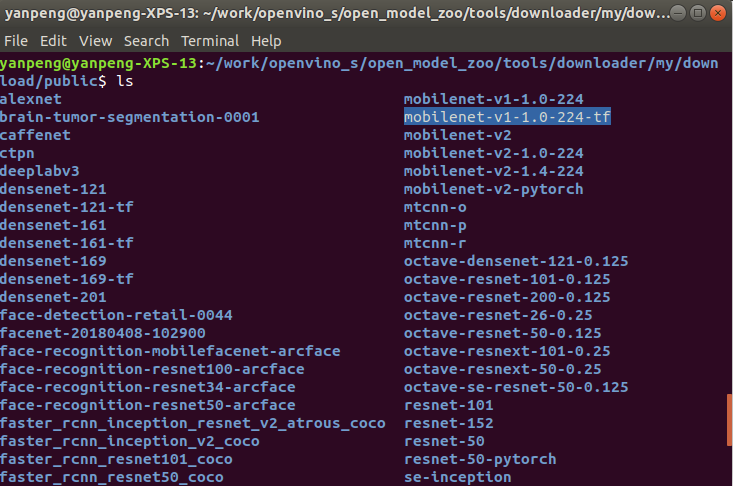Open the Terminal menu
The height and width of the screenshot is (486, 733).
coord(210,41)
